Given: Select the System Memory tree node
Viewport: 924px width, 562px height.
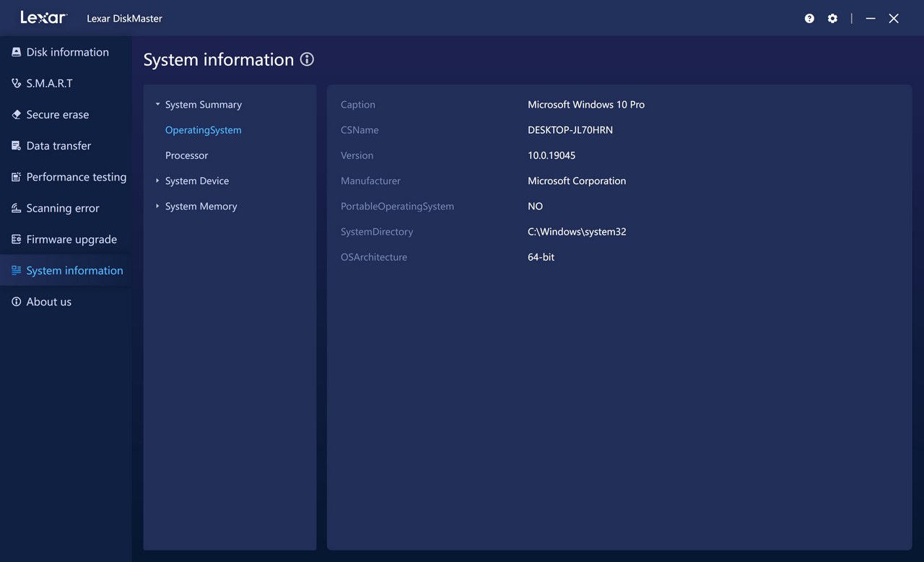Looking at the screenshot, I should coord(201,206).
